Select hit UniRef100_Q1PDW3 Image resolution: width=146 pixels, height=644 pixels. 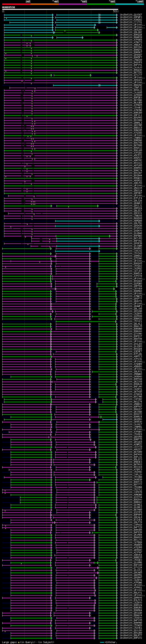131,284
